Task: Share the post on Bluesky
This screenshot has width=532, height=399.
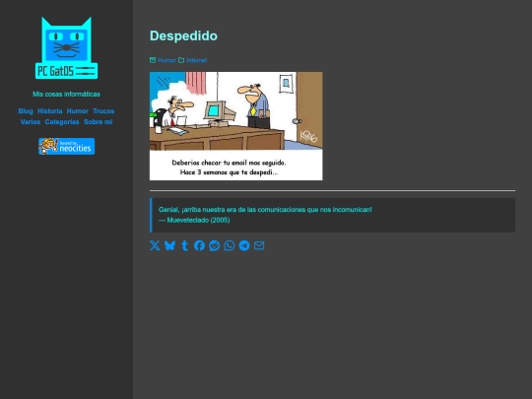Action: (x=169, y=245)
